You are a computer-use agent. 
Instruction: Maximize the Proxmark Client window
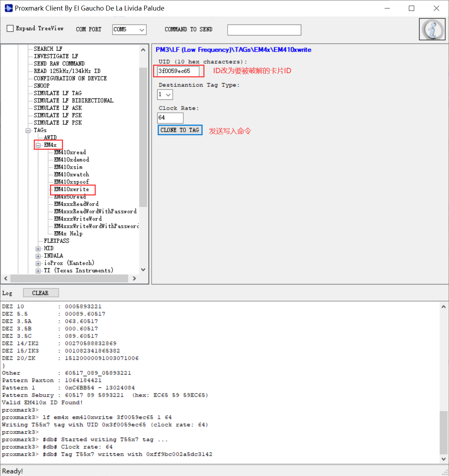pos(411,8)
